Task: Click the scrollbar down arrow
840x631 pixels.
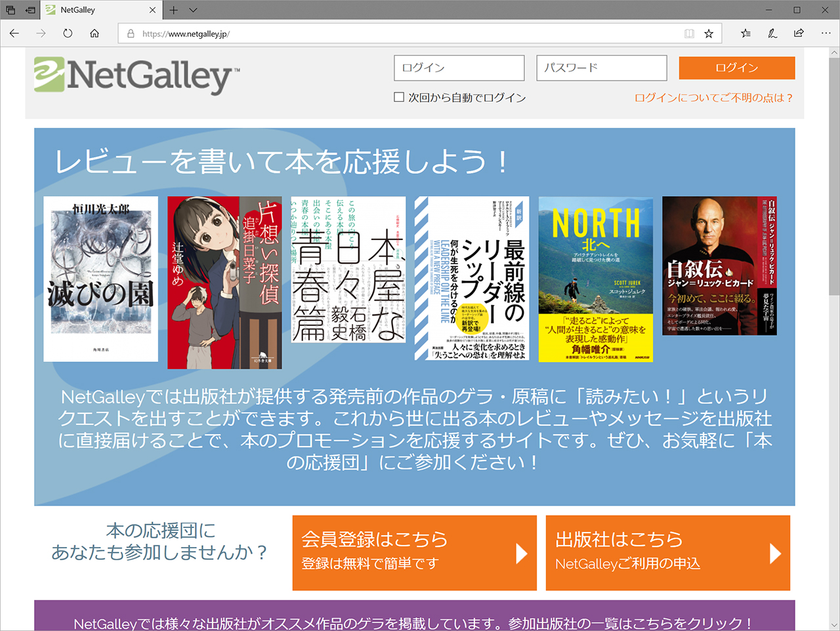Action: [834, 625]
